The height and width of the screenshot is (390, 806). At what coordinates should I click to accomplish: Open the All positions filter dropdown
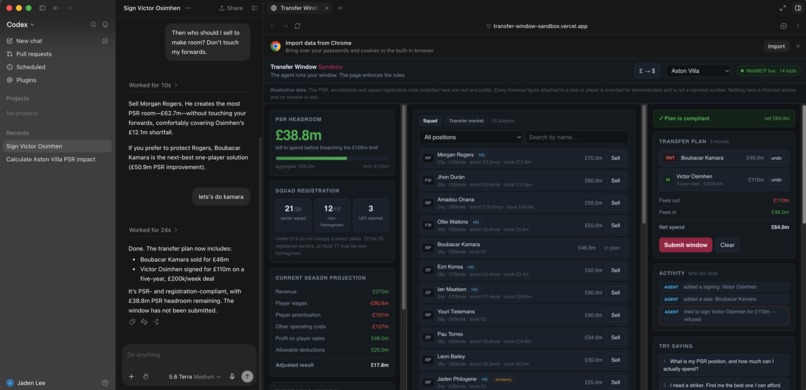click(x=471, y=137)
